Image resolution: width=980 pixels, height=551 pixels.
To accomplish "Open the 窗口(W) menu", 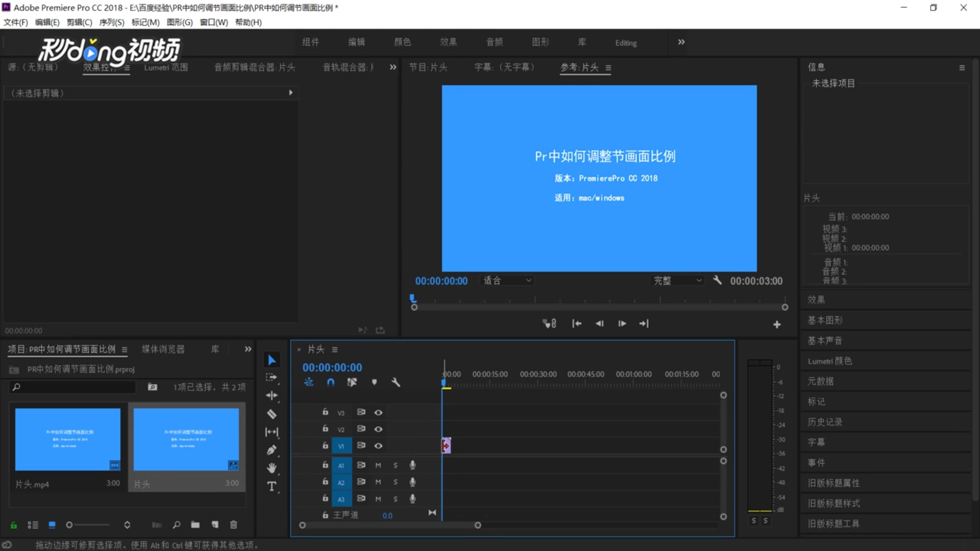I will point(214,22).
